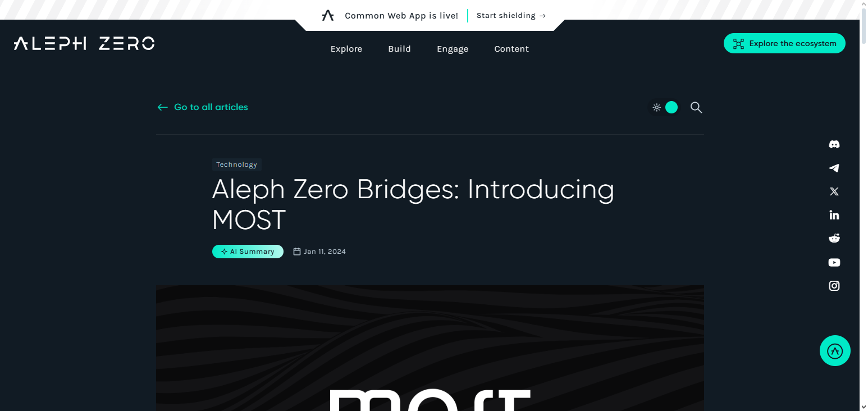Screen dimensions: 868x411
Task: Open the Explore navigation menu
Action: [346, 49]
